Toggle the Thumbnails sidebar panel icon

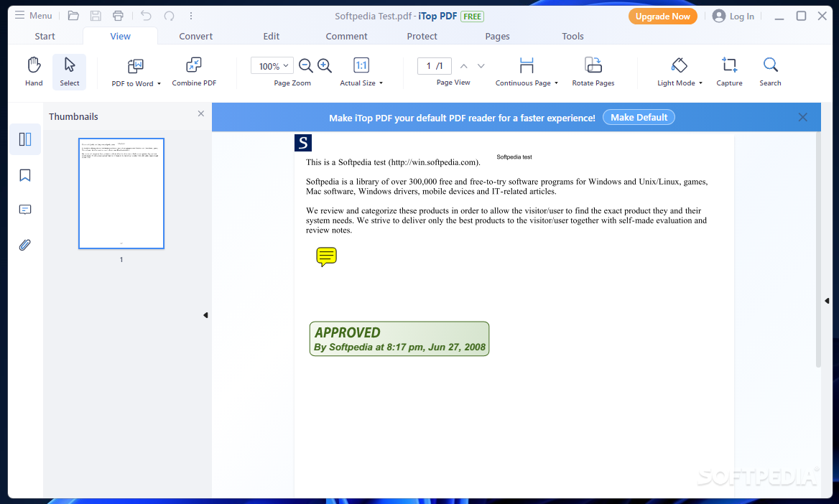pos(25,139)
